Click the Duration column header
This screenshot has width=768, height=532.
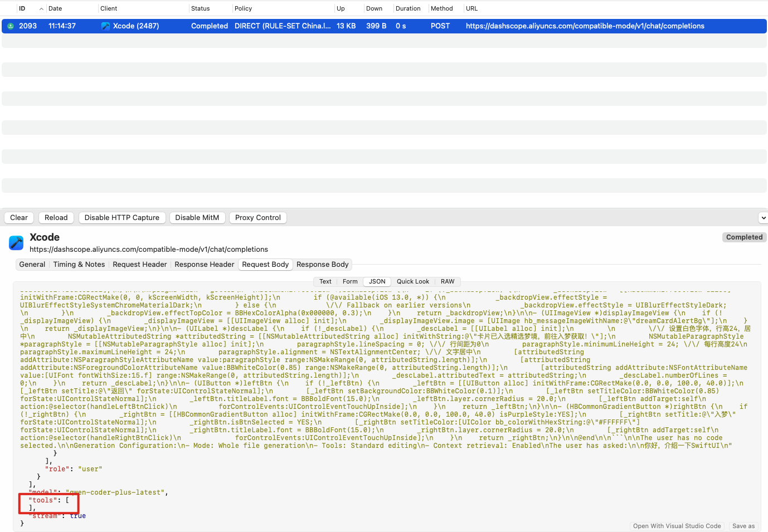pyautogui.click(x=408, y=8)
